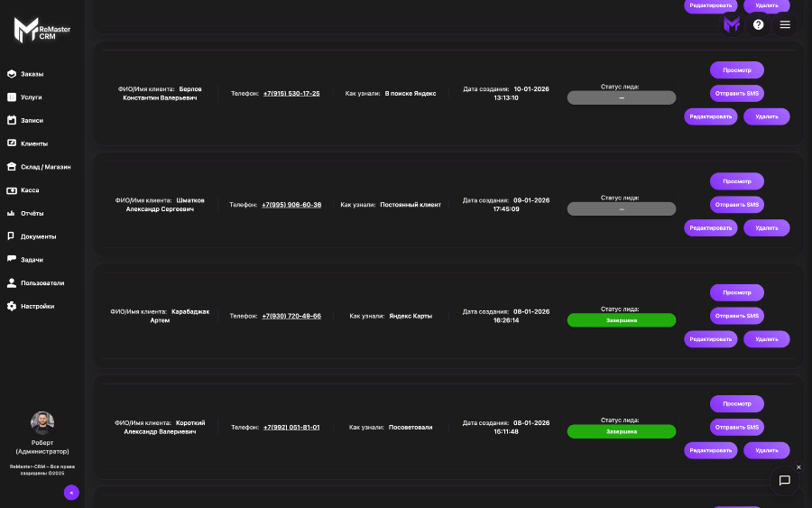
Task: Click the purple M logo icon in header
Action: [x=732, y=24]
